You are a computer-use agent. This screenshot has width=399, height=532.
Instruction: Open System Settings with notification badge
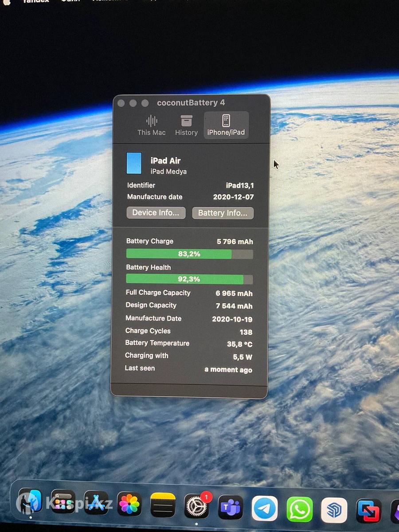[196, 506]
